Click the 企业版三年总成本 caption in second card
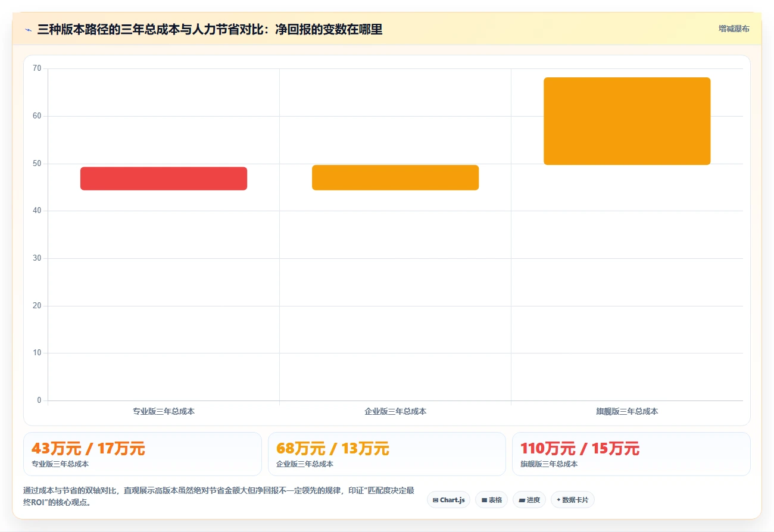 pos(305,464)
